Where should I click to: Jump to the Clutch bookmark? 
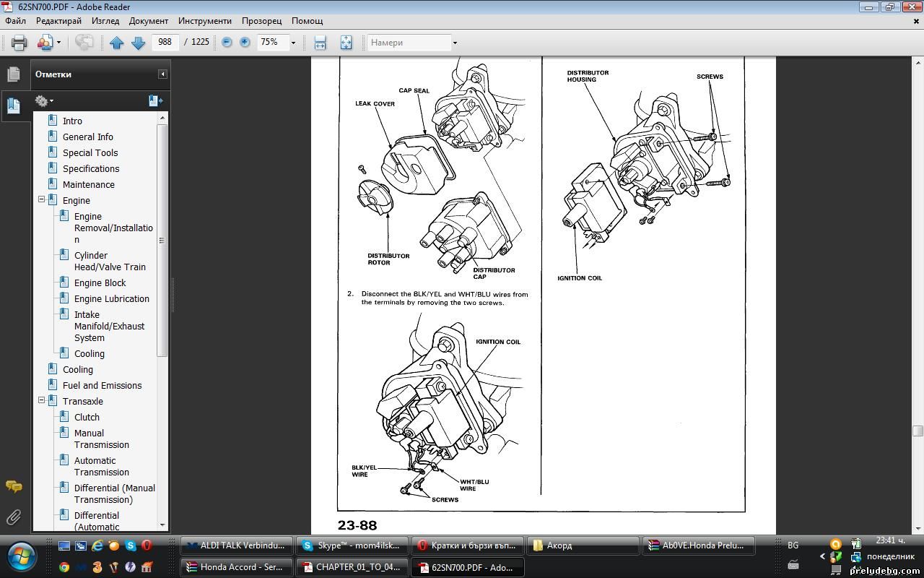pos(87,417)
